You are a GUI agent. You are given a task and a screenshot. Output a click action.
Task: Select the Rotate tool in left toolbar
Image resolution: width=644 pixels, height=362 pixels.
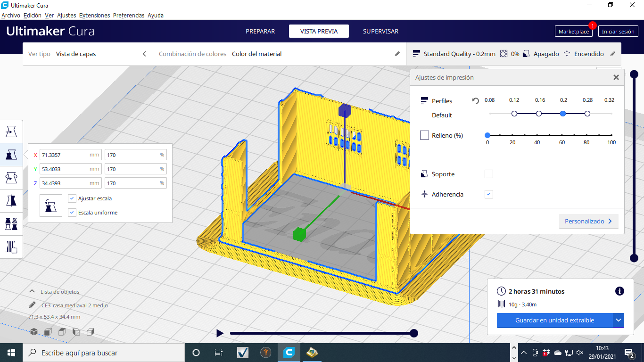pyautogui.click(x=11, y=177)
